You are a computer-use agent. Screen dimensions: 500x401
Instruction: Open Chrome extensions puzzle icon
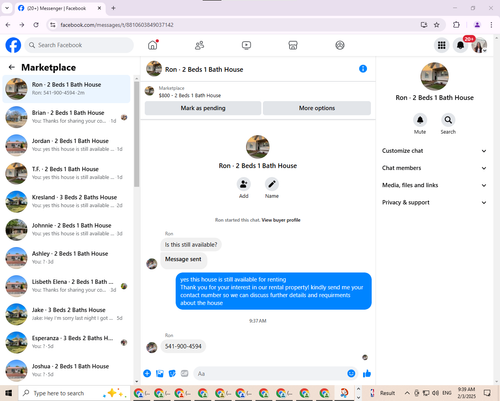click(456, 25)
